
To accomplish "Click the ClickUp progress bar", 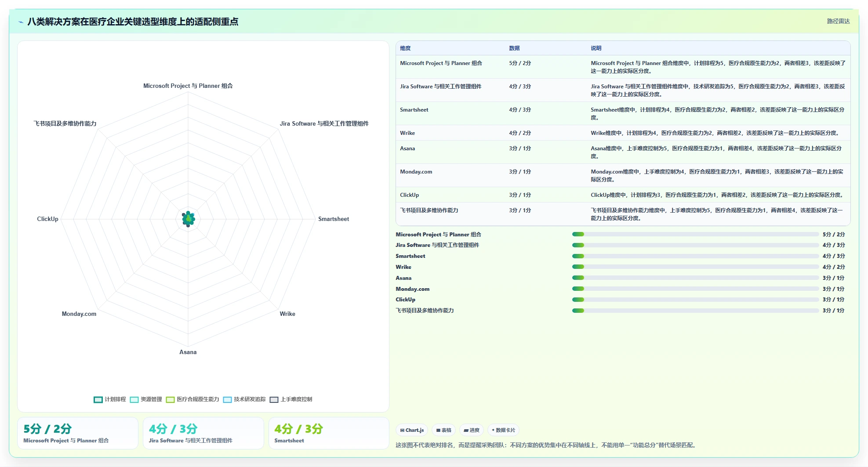I will [695, 300].
